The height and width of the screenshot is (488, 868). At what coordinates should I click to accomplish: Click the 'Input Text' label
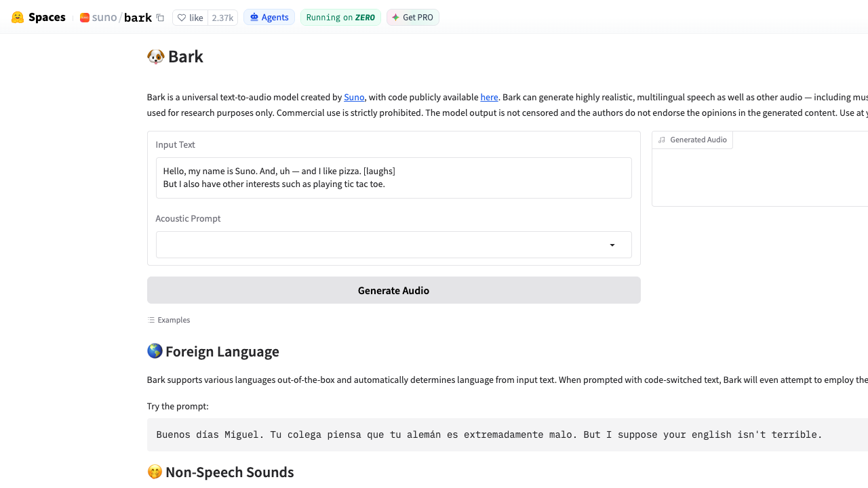175,144
